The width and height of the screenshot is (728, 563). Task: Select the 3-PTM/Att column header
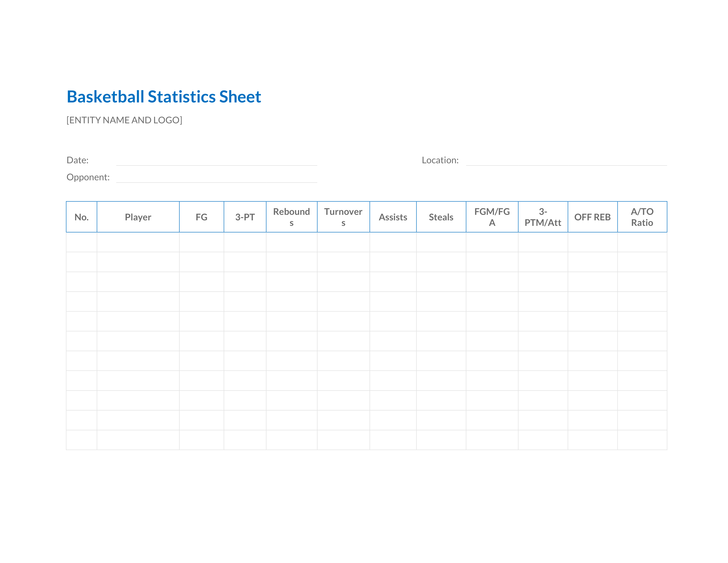pos(543,217)
